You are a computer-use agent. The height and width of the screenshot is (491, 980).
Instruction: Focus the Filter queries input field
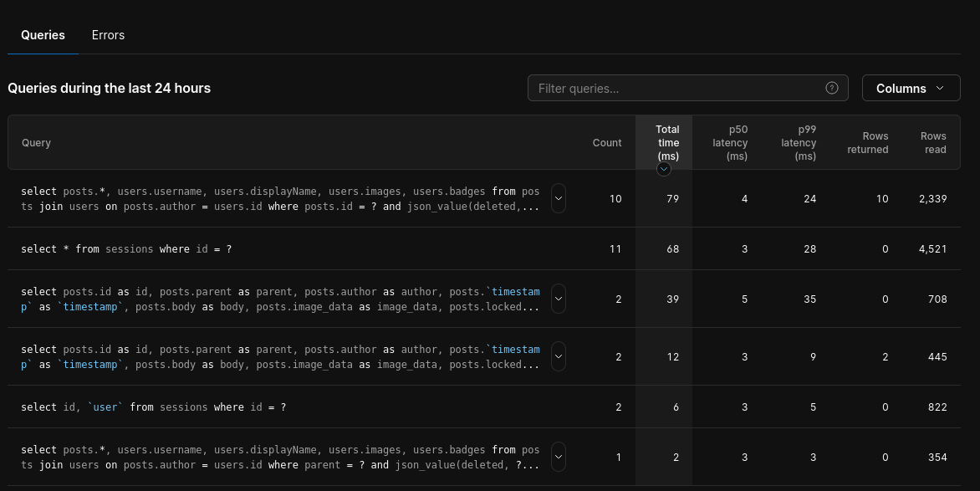[687, 88]
